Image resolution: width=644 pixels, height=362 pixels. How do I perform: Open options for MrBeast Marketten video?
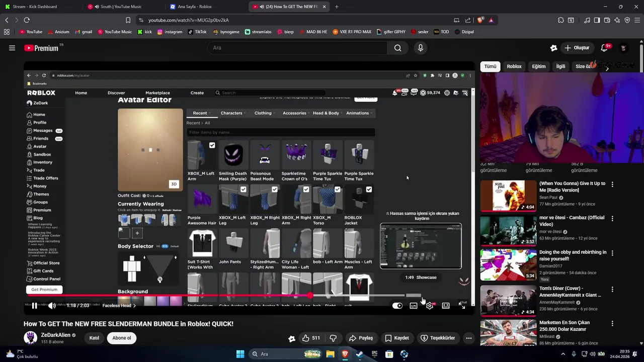coord(612,324)
